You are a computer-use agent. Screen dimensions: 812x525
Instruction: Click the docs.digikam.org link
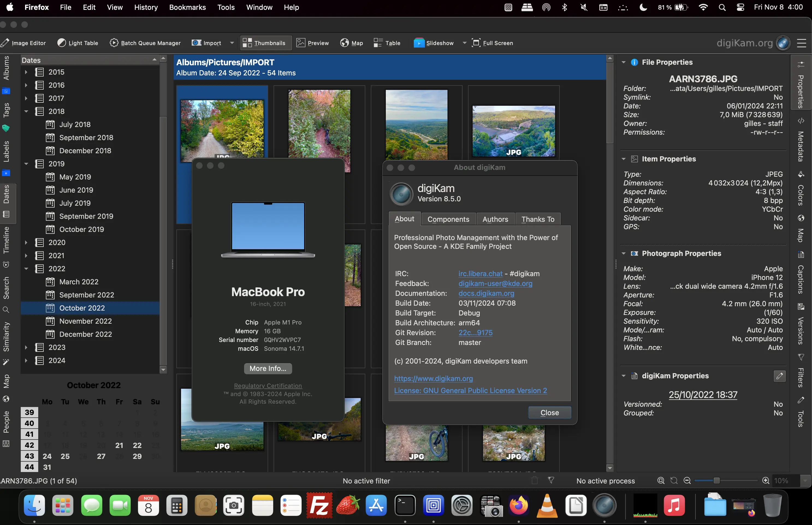pyautogui.click(x=486, y=293)
